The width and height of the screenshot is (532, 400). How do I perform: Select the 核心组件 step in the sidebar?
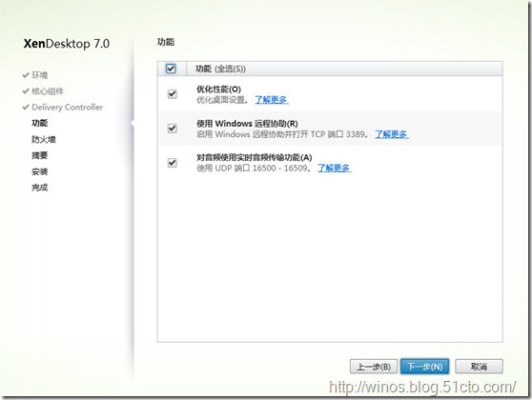[x=48, y=91]
